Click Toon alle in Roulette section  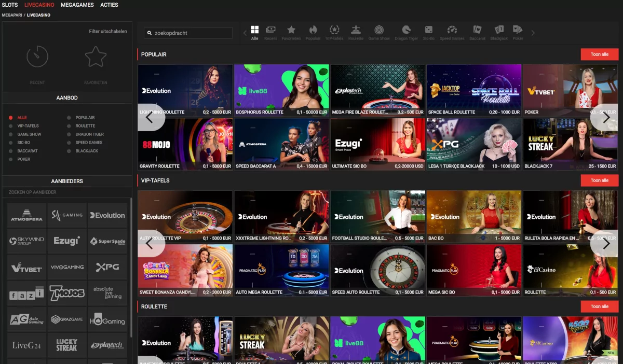pyautogui.click(x=600, y=306)
